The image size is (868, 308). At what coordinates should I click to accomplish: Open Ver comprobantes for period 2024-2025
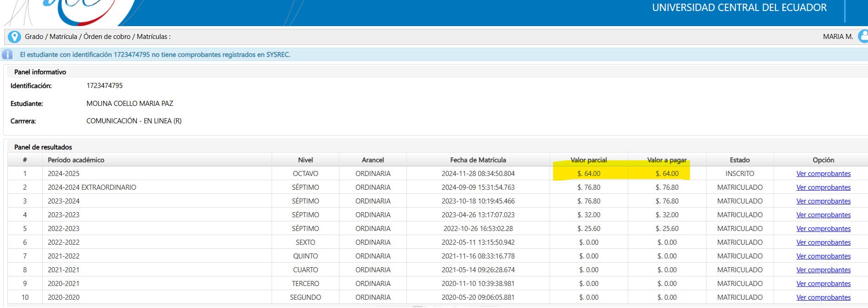point(823,174)
